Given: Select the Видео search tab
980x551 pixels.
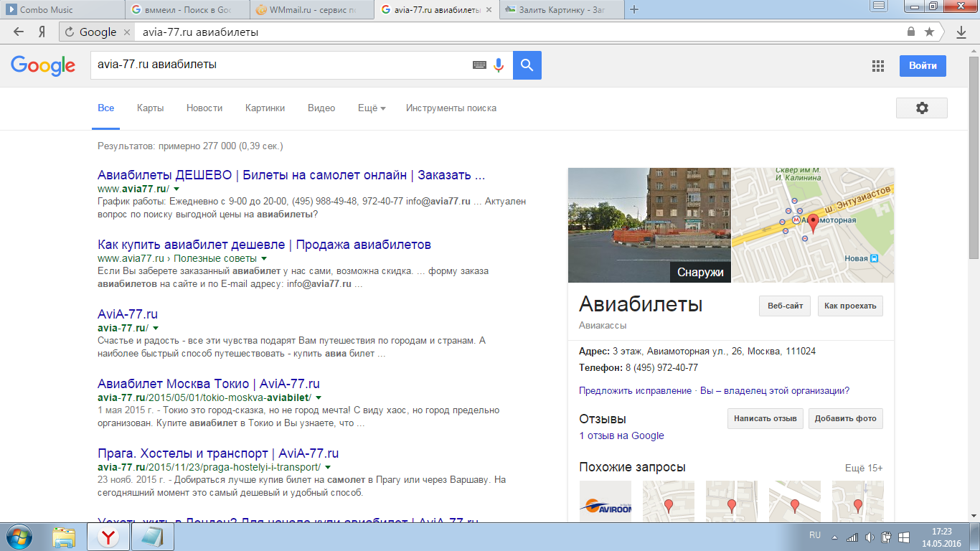Looking at the screenshot, I should [x=321, y=108].
